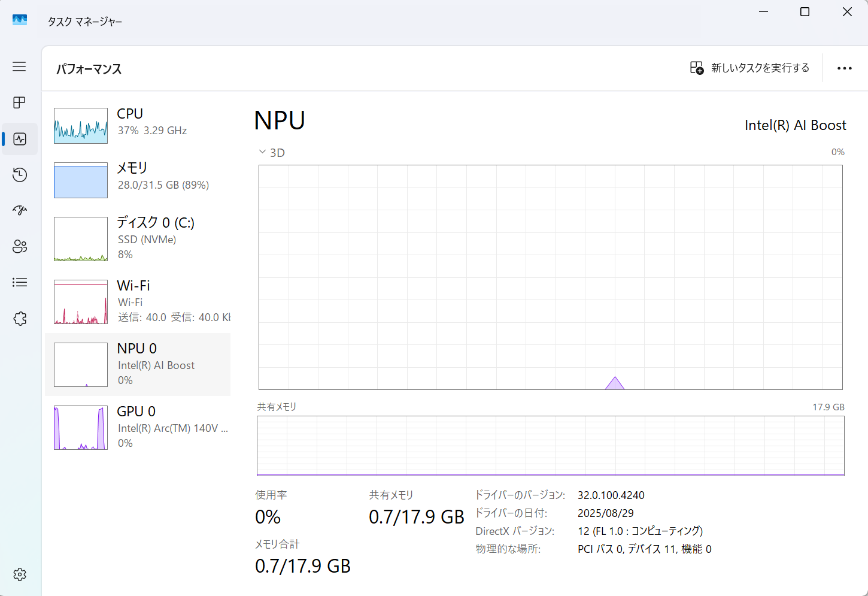Select the GPU 0 entry
The width and height of the screenshot is (868, 596).
pyautogui.click(x=138, y=427)
